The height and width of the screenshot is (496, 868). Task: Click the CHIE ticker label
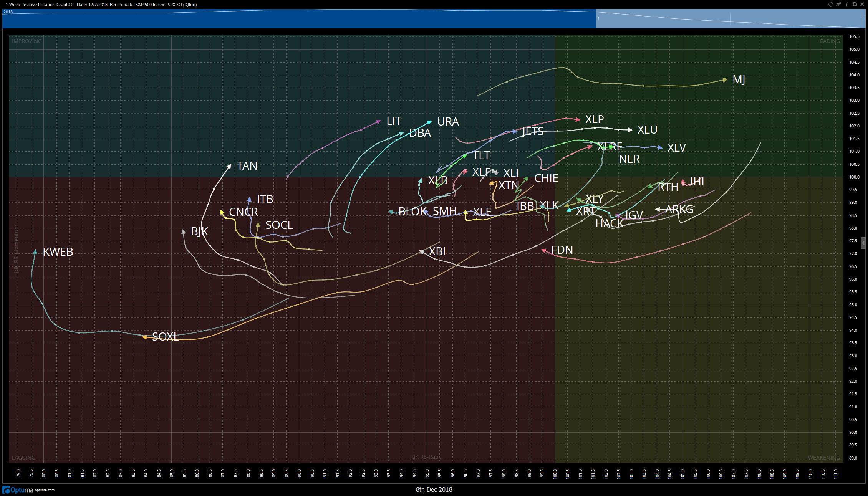(546, 178)
